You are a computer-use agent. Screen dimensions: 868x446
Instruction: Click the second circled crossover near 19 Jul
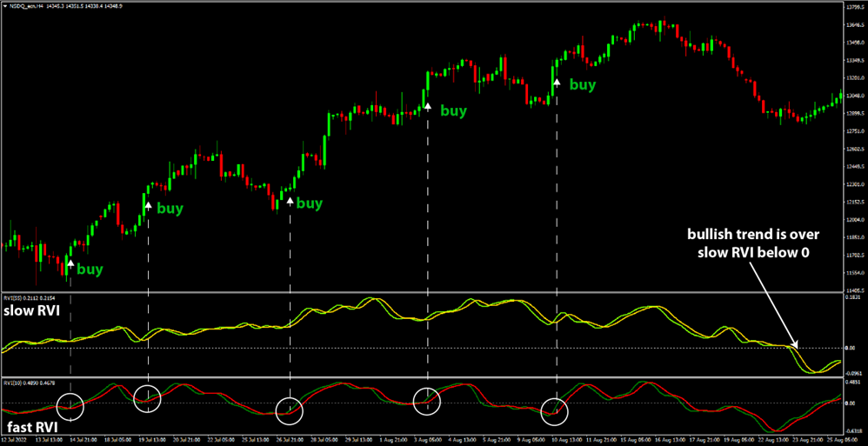[148, 397]
